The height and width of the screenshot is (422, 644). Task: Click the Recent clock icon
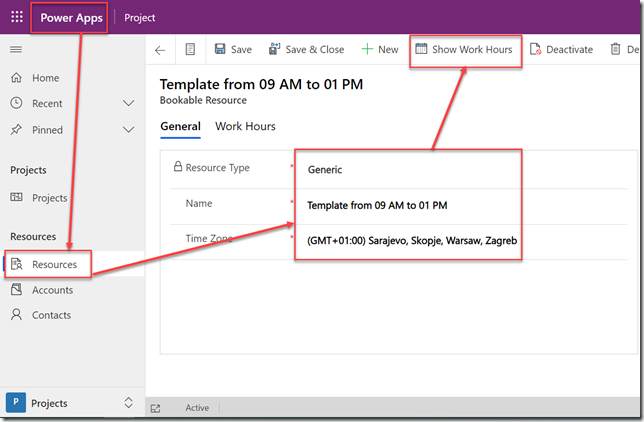[x=16, y=103]
